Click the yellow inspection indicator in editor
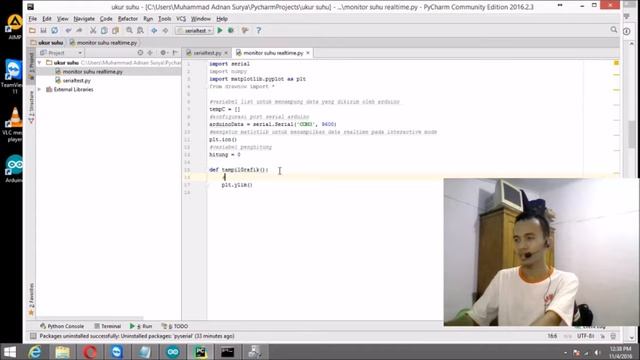 click(x=616, y=63)
